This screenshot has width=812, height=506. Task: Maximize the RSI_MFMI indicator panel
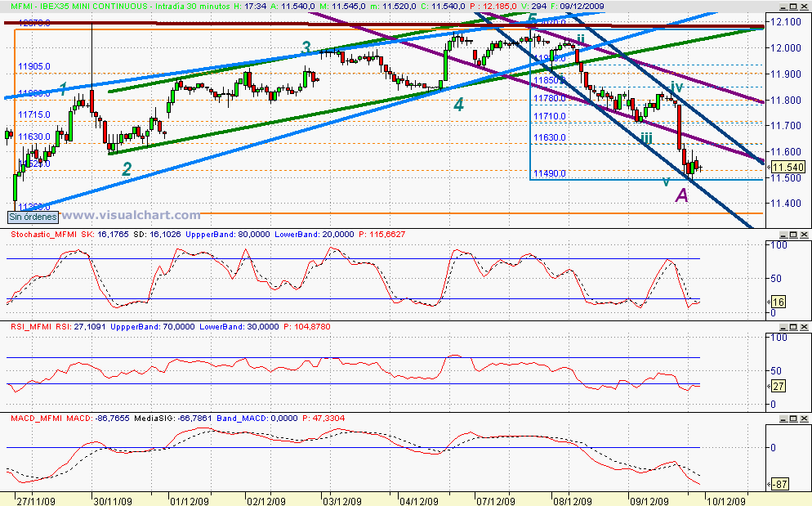(x=793, y=327)
